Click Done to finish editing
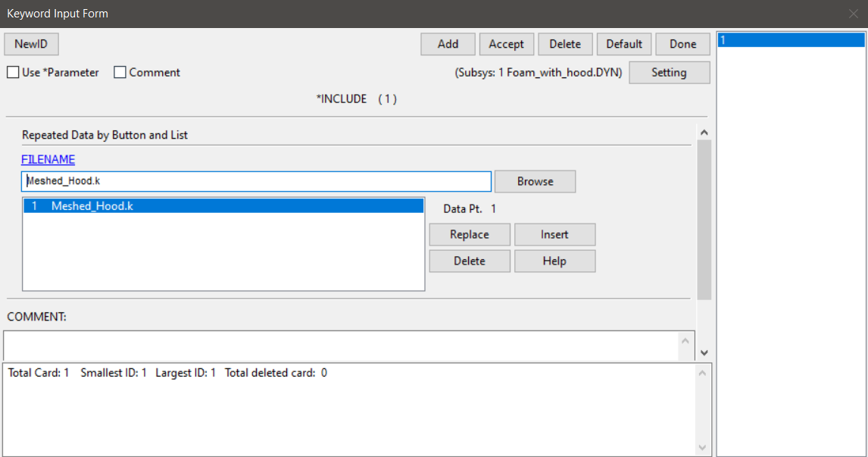This screenshot has width=868, height=457. click(682, 44)
